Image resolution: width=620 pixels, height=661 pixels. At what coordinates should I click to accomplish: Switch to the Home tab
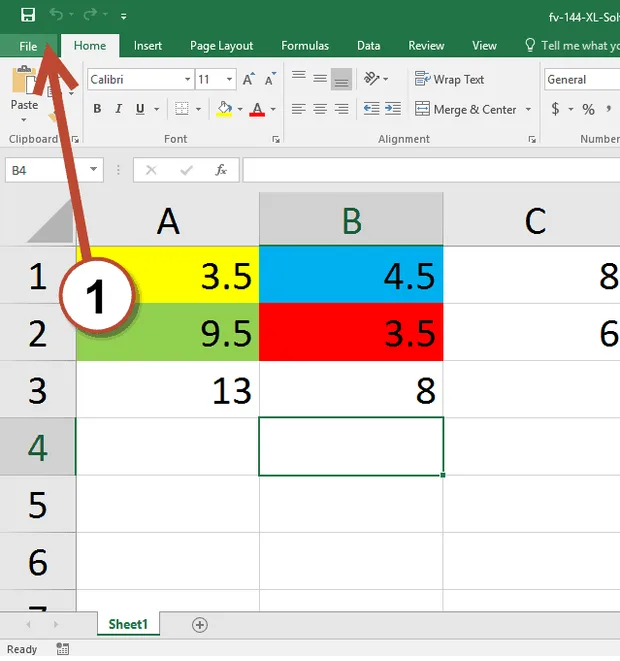pos(90,46)
